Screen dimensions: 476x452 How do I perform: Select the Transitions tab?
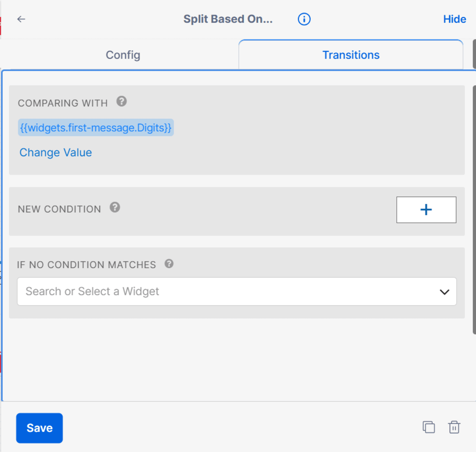click(x=350, y=54)
